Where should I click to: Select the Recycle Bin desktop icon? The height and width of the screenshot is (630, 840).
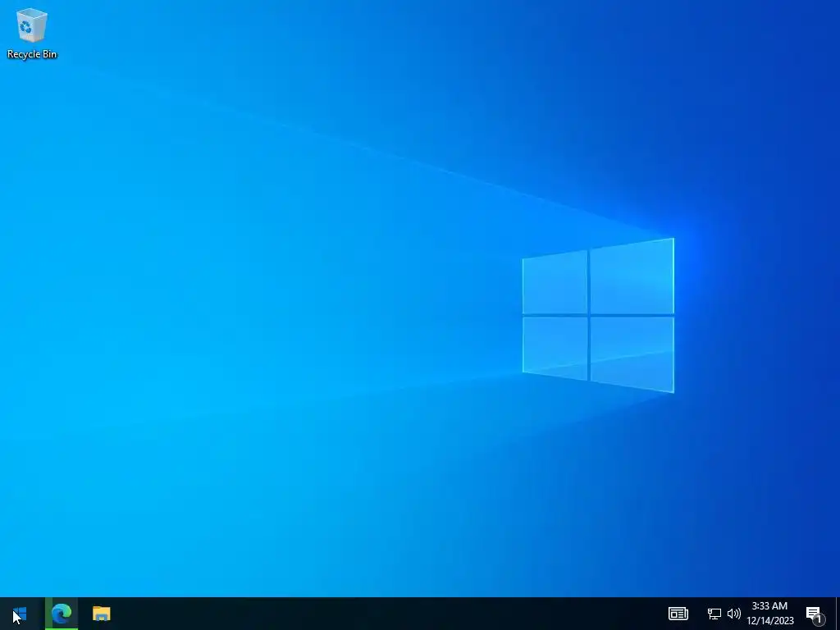[x=32, y=33]
